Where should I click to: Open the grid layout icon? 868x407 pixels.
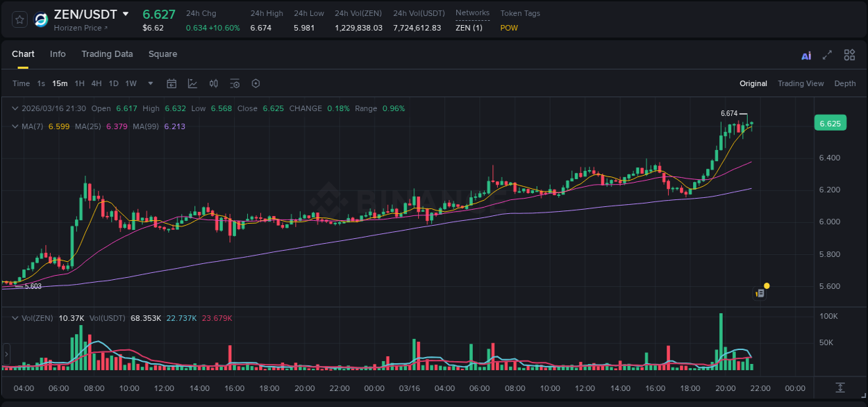coord(849,54)
